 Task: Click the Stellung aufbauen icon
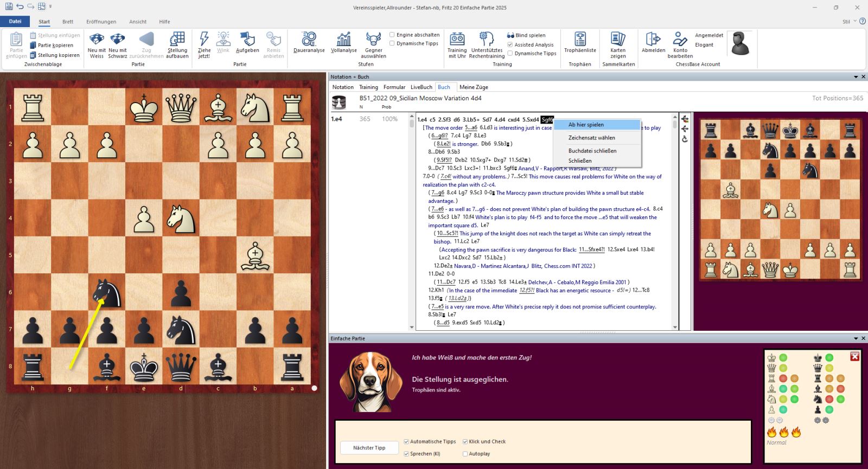[177, 44]
